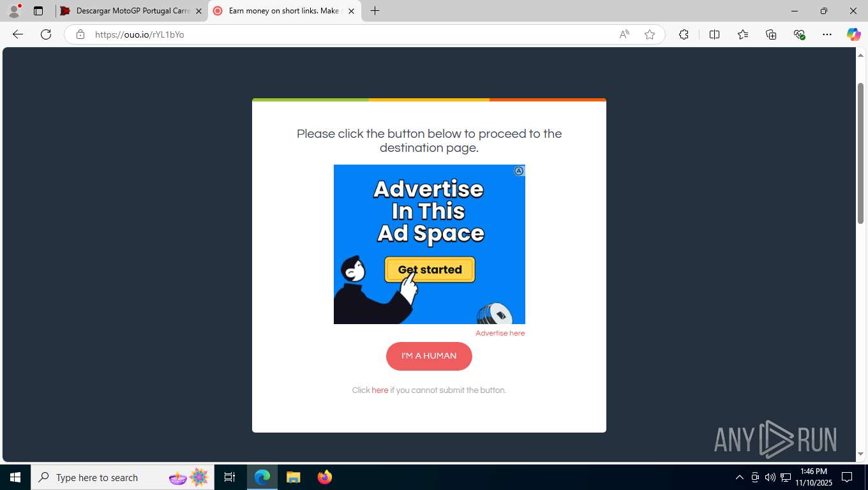Open the browser profile menu
The height and width of the screenshot is (490, 868).
14,11
